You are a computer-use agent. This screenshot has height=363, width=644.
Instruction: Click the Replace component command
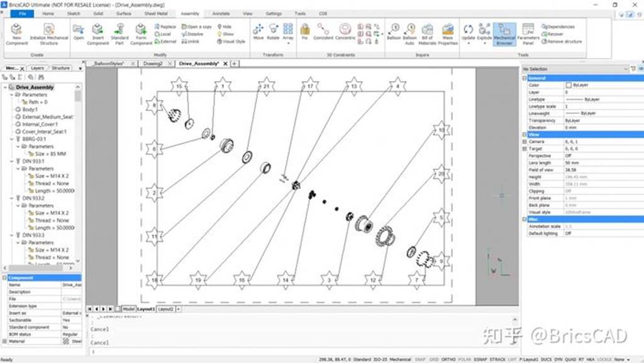[x=165, y=26]
